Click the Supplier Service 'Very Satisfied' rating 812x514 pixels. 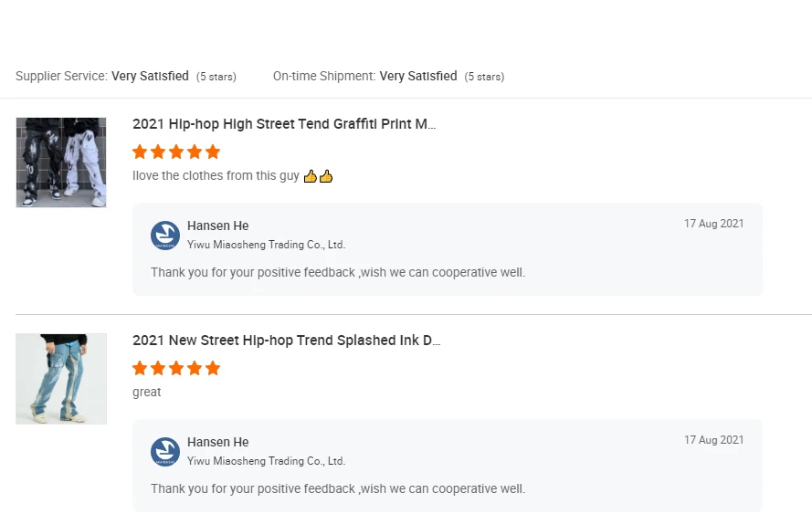[x=150, y=77]
